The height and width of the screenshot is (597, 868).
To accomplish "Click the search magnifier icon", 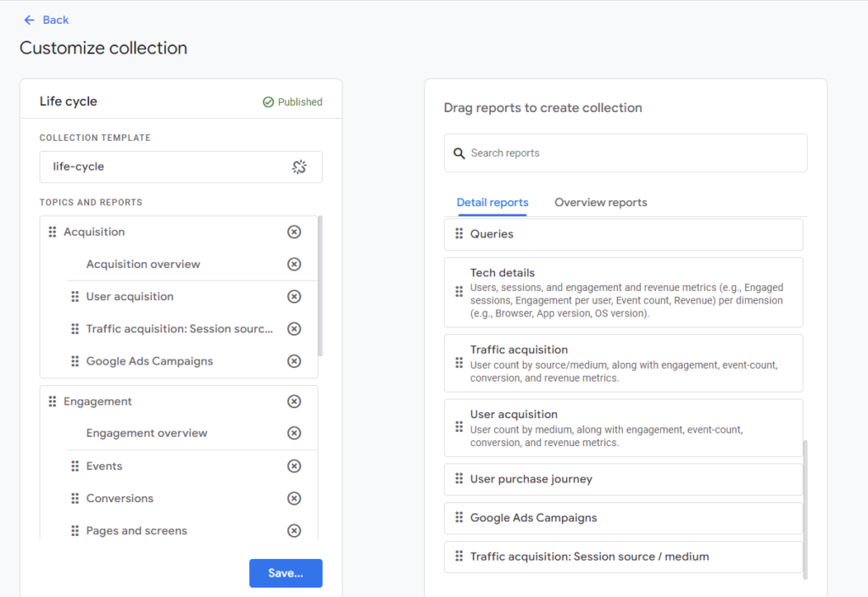I will click(459, 153).
